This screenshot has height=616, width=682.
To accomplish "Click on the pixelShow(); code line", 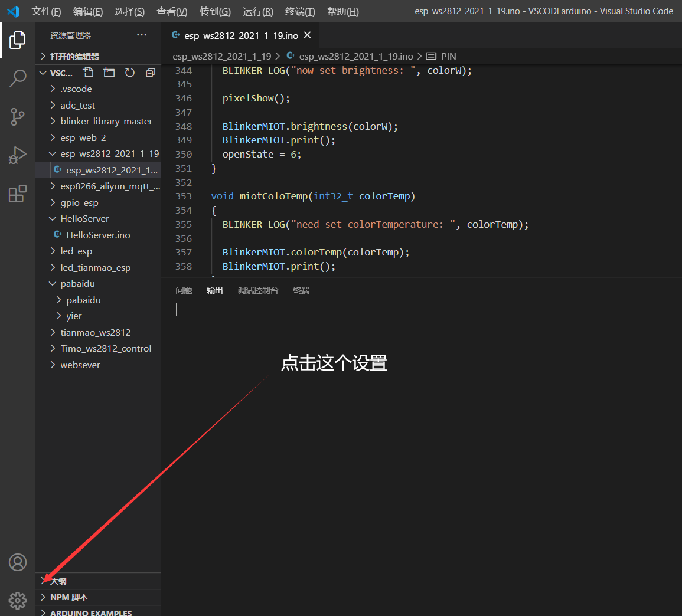I will 256,99.
